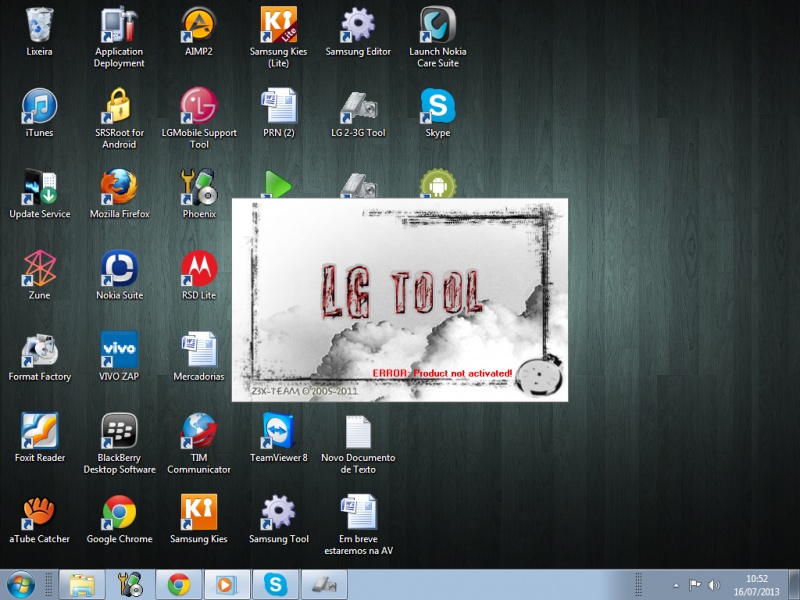This screenshot has width=800, height=600.
Task: Open BlackBerry Desktop Software
Action: [119, 442]
